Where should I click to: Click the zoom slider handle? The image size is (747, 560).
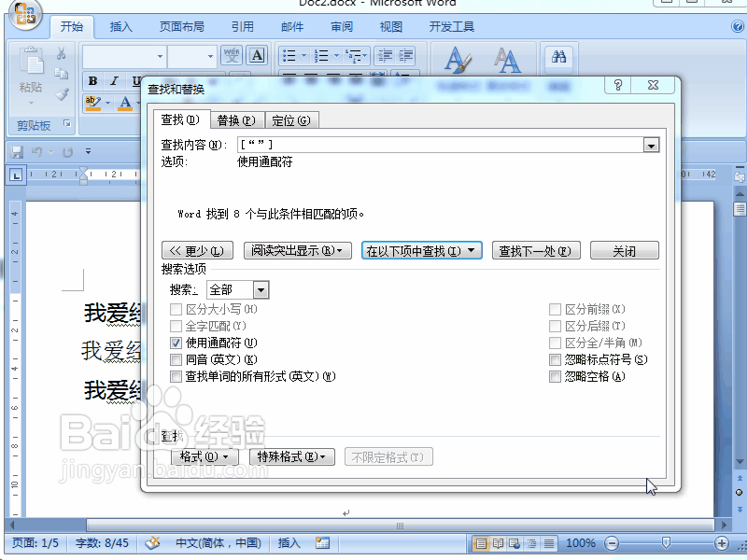pyautogui.click(x=666, y=542)
